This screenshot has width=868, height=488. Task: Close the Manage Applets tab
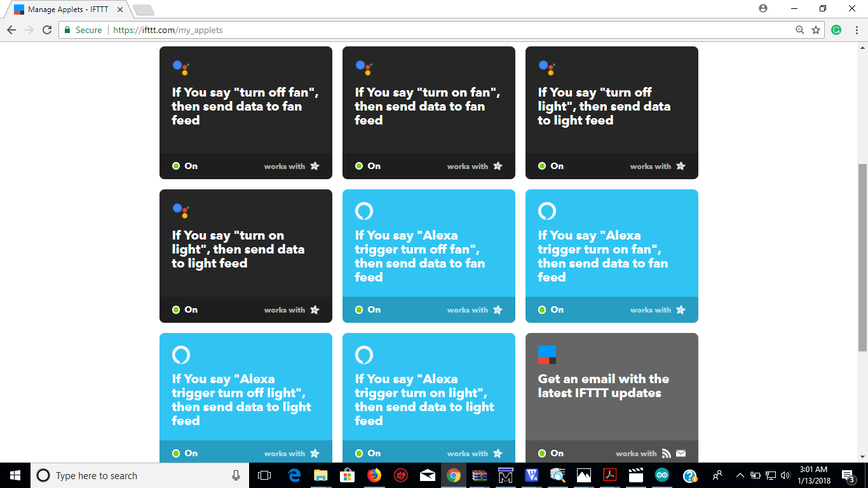(x=120, y=10)
